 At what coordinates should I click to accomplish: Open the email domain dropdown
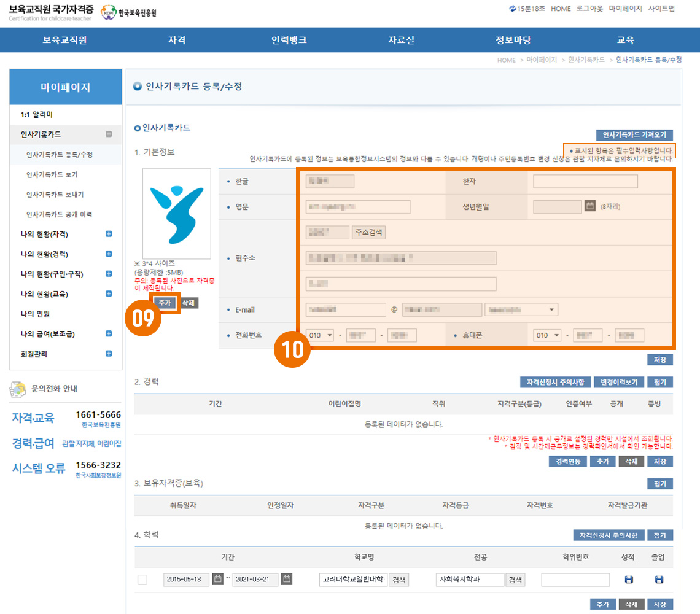pos(521,309)
